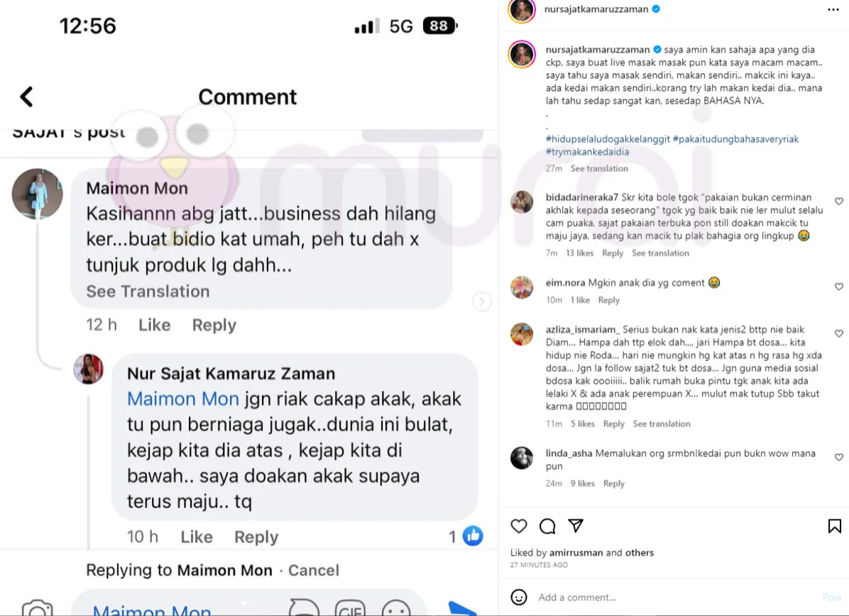
Task: Click the blue thumbs-up reaction icon
Action: (x=473, y=537)
